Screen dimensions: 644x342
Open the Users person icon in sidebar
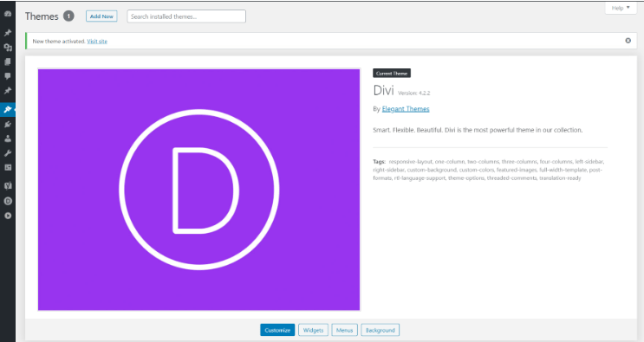[x=8, y=139]
